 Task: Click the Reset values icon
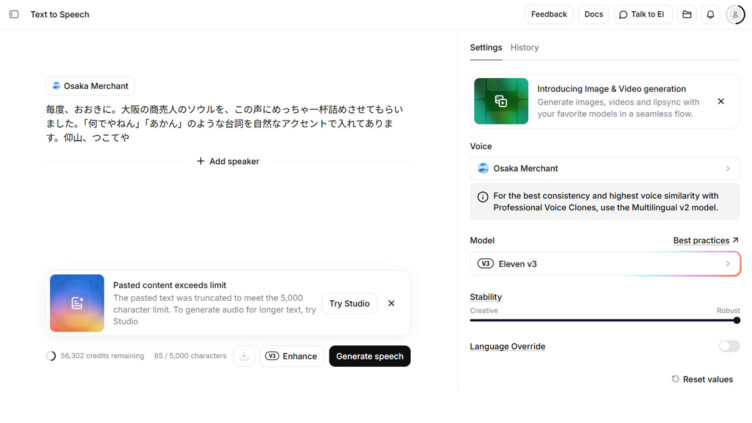coord(676,380)
